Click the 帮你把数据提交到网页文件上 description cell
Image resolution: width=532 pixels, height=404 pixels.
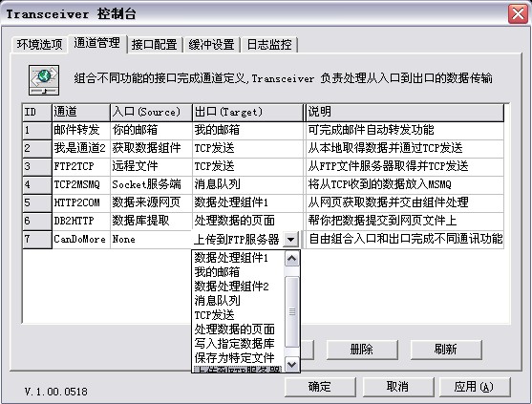(405, 222)
